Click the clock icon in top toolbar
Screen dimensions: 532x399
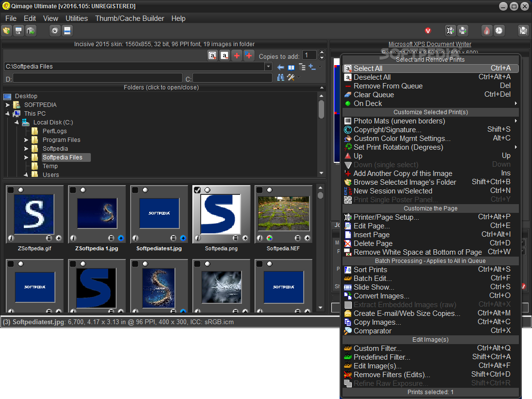(x=499, y=31)
